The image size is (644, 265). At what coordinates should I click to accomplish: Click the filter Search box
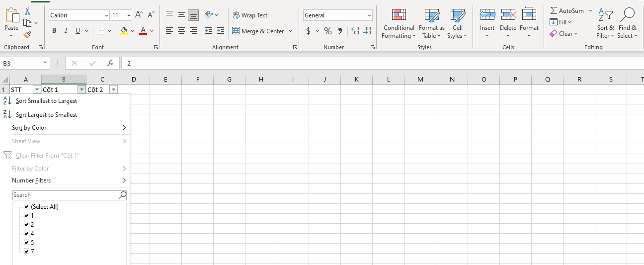click(70, 195)
